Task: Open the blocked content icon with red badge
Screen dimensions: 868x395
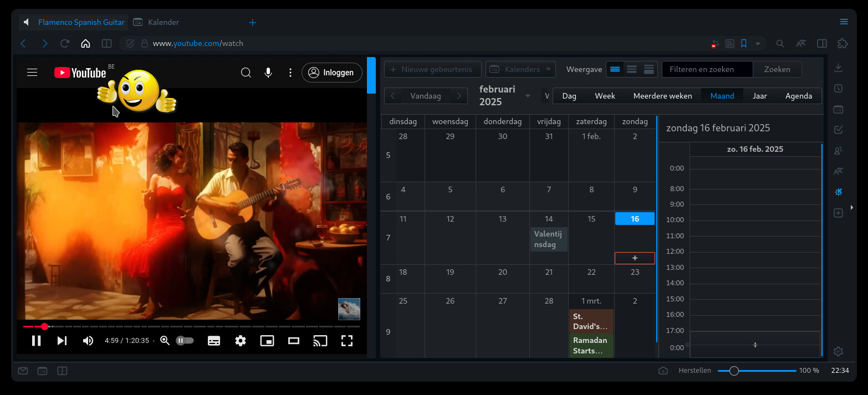Action: (x=716, y=43)
